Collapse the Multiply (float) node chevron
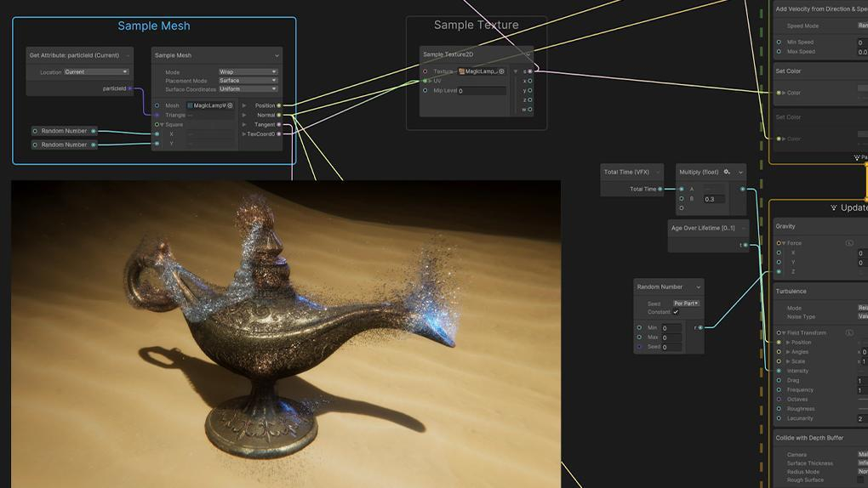The height and width of the screenshot is (488, 868). point(740,172)
